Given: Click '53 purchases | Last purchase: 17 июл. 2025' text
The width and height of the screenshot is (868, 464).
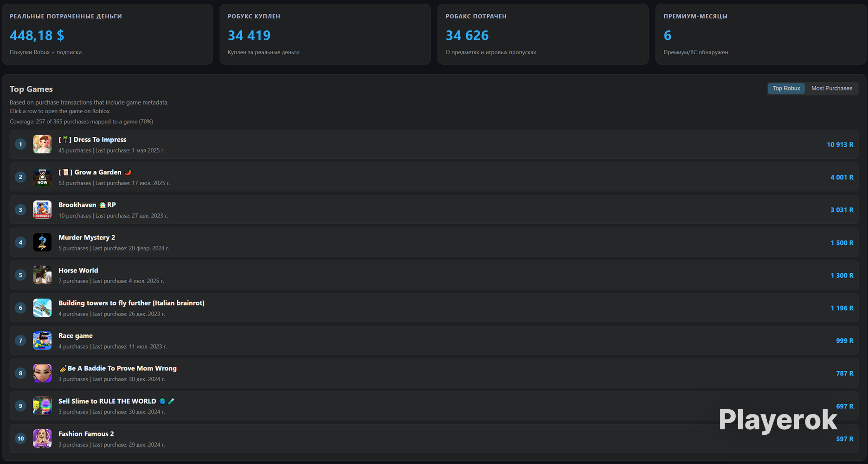Looking at the screenshot, I should (x=114, y=183).
